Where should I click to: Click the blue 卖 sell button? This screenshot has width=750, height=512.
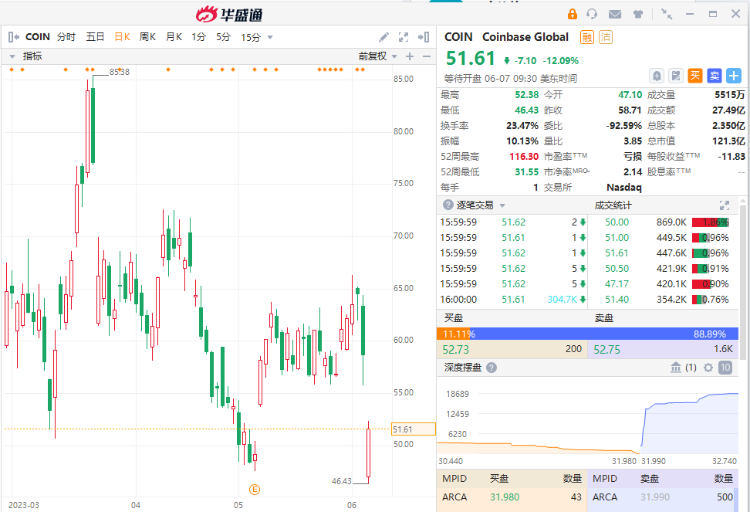tap(714, 76)
